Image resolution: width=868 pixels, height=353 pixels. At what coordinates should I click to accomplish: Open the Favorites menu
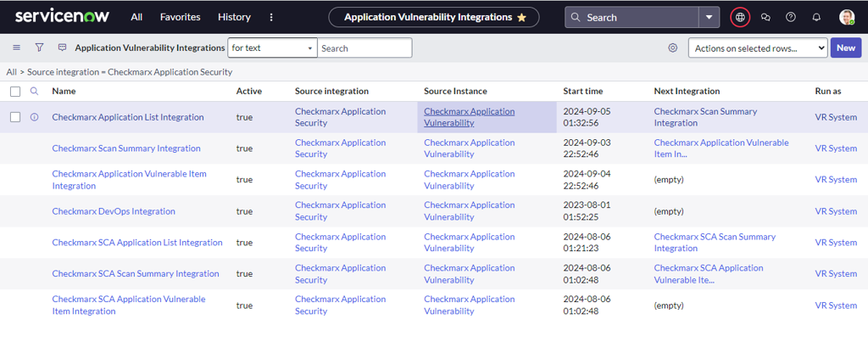click(x=181, y=17)
